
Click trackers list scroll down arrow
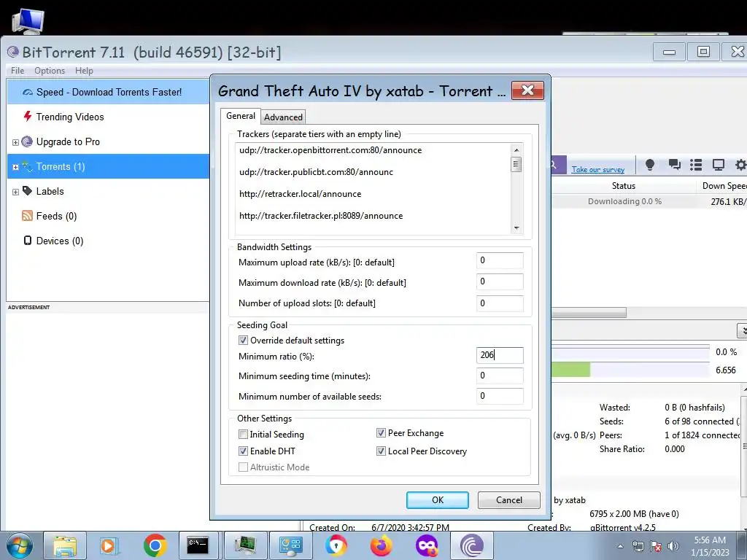coord(516,228)
